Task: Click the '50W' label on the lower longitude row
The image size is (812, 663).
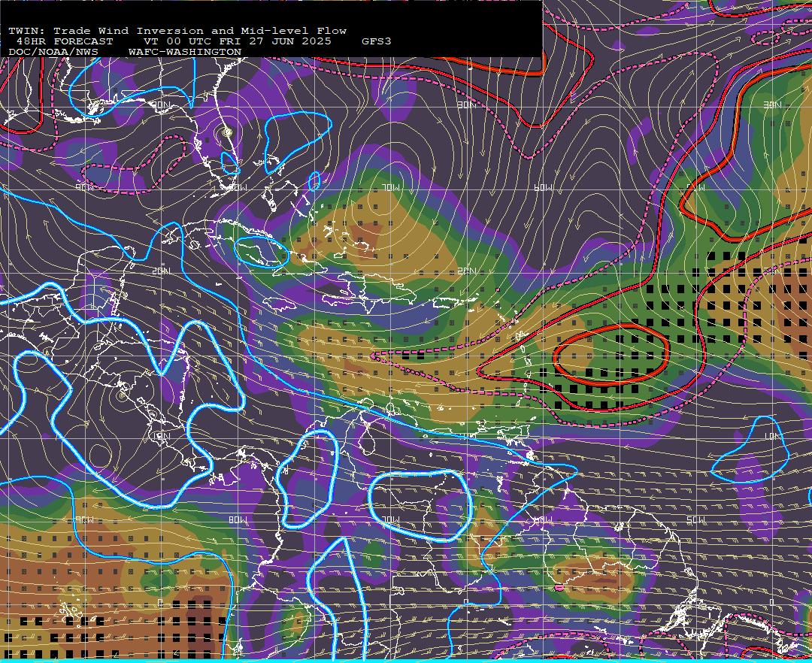Action: 695,519
